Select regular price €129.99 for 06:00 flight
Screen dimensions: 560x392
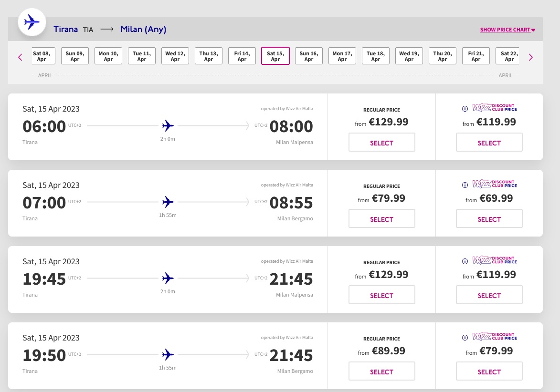pos(381,143)
